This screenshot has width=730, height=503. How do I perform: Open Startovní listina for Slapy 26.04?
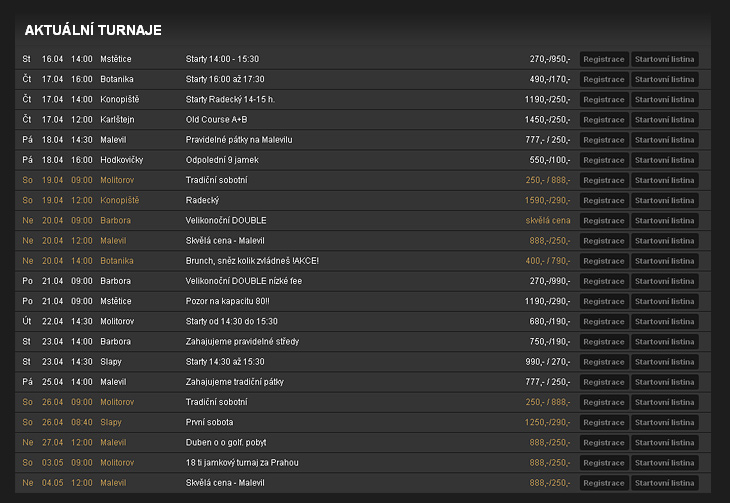pos(664,422)
